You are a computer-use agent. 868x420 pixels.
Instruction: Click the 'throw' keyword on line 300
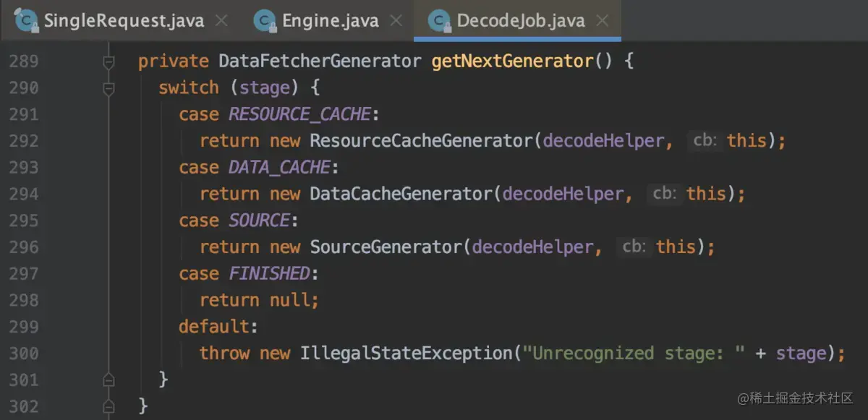tap(224, 353)
